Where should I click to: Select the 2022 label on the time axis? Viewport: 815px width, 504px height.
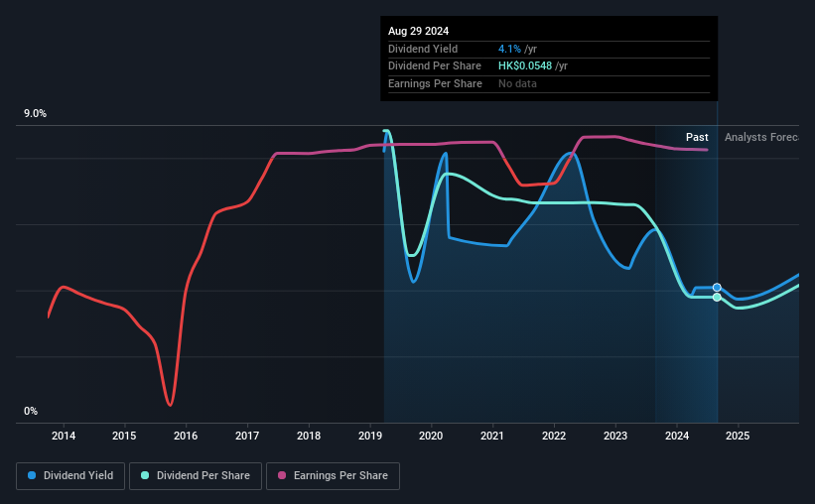click(x=554, y=436)
